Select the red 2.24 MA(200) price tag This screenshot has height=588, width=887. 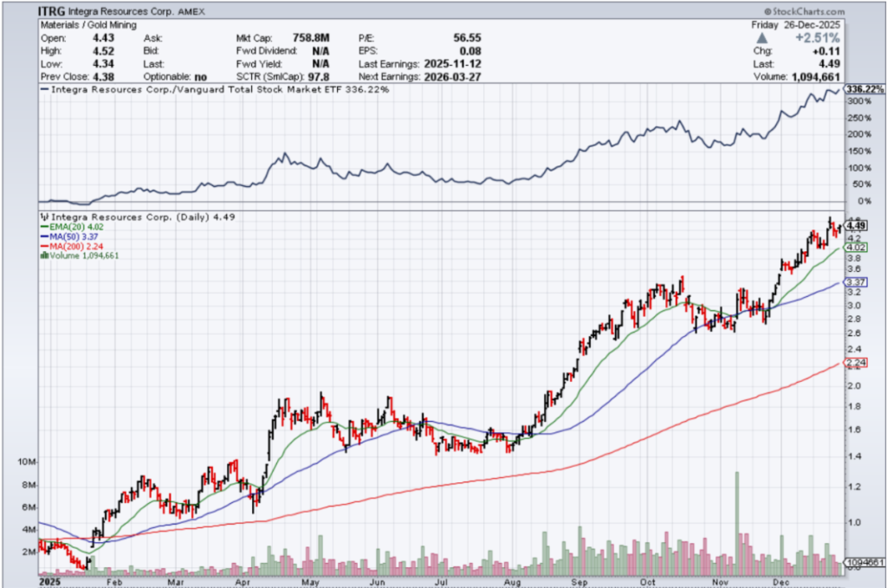tap(857, 363)
